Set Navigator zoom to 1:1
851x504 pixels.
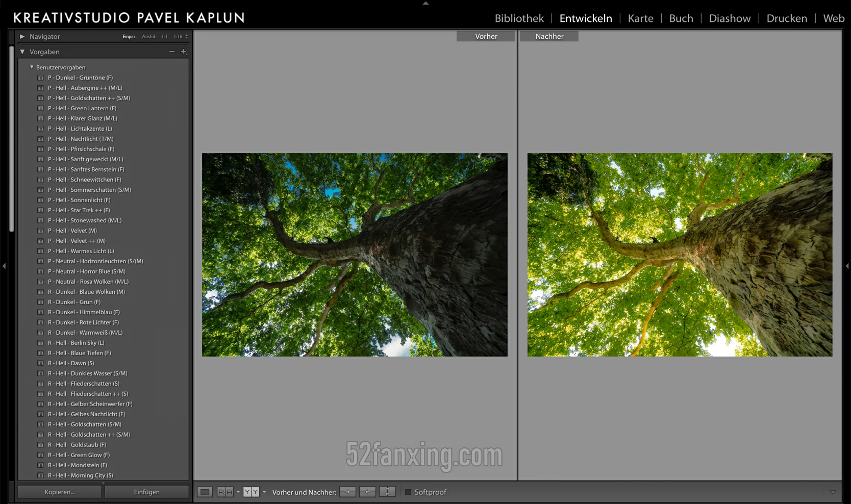coord(164,37)
